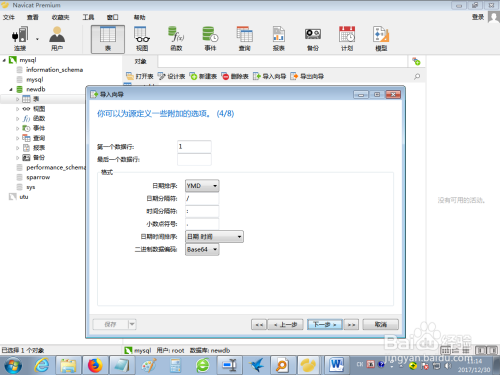Select the sys database in tree
This screenshot has width=500, height=375.
[31, 187]
